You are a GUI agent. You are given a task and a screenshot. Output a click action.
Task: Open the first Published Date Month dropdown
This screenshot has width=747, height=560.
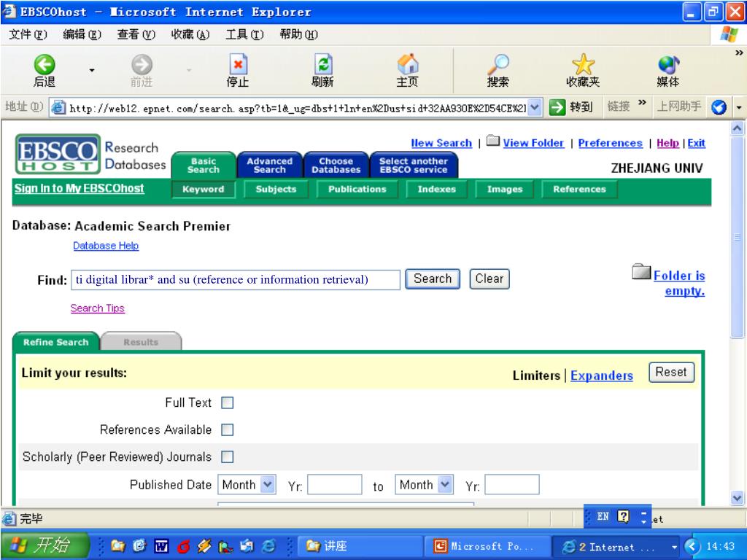247,485
